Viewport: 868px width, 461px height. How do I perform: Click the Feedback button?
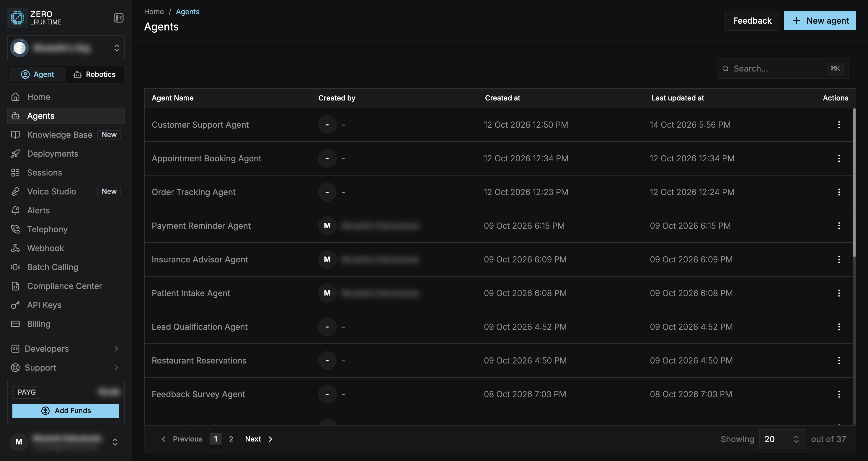(x=752, y=21)
